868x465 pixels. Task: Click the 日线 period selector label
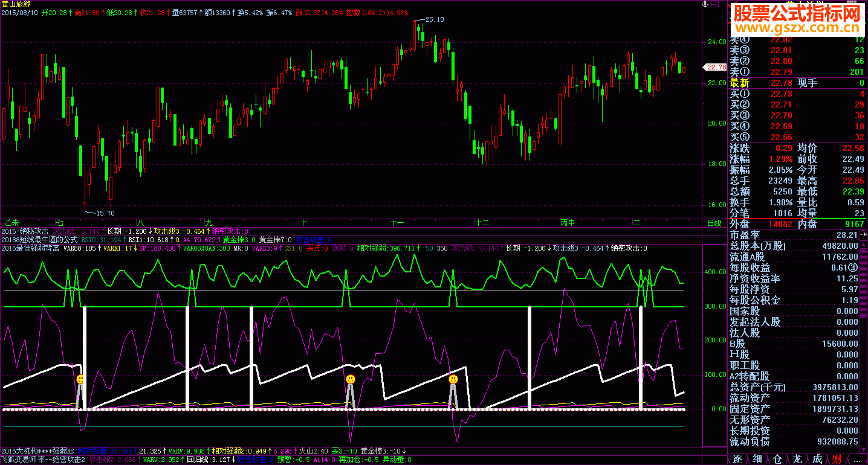tap(714, 223)
